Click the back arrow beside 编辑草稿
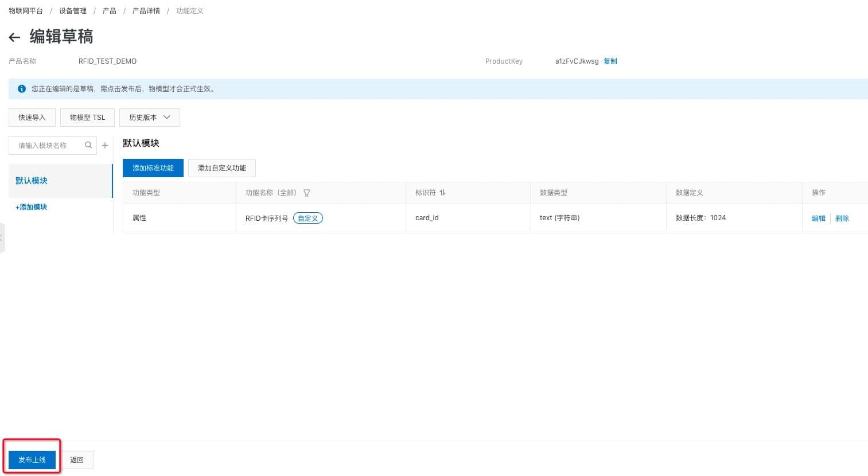The width and height of the screenshot is (868, 476). point(14,38)
